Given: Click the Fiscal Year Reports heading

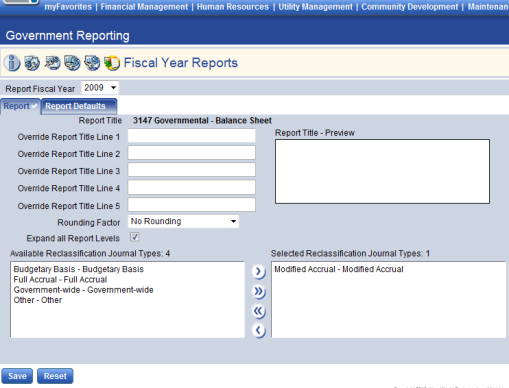Looking at the screenshot, I should pyautogui.click(x=181, y=63).
